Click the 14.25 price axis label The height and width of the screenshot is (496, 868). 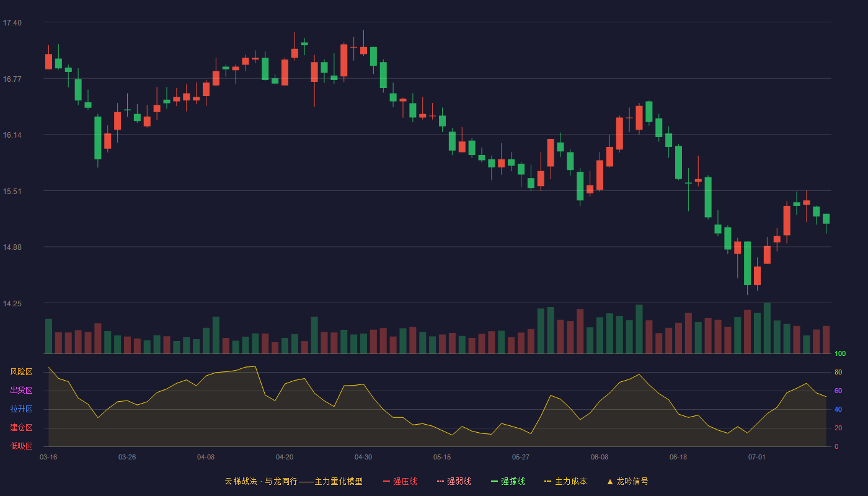tap(12, 304)
